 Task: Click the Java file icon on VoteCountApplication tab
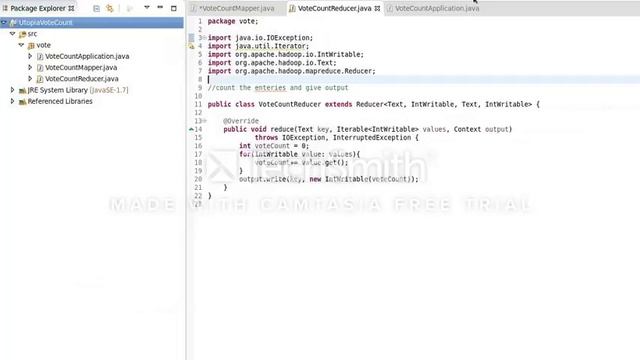click(390, 8)
